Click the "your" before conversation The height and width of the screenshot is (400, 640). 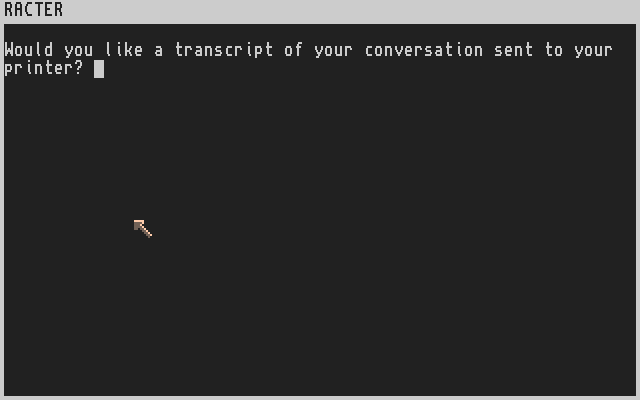pyautogui.click(x=333, y=51)
